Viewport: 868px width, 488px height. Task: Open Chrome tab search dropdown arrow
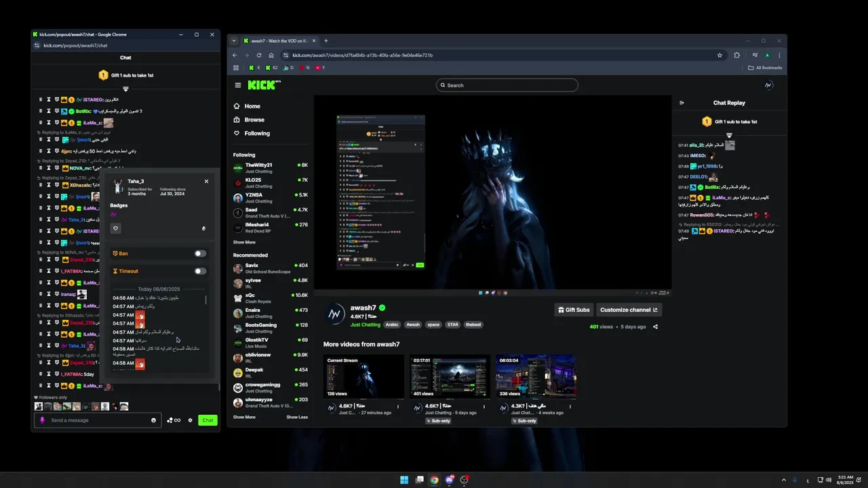235,41
